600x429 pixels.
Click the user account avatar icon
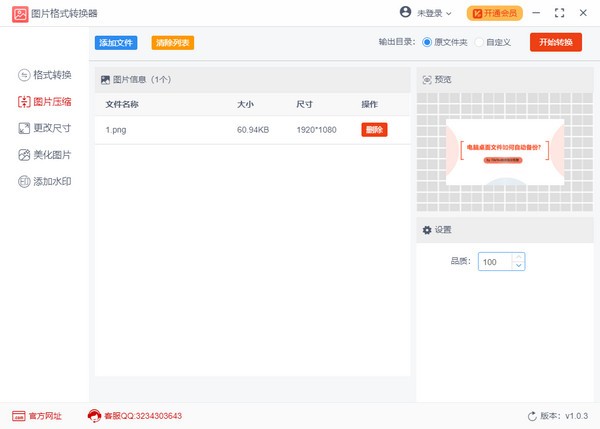point(405,13)
